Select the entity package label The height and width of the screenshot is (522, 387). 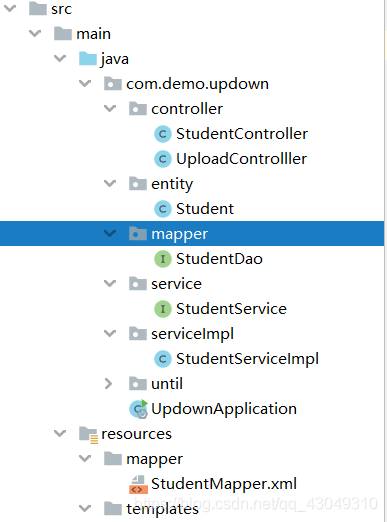pos(172,184)
